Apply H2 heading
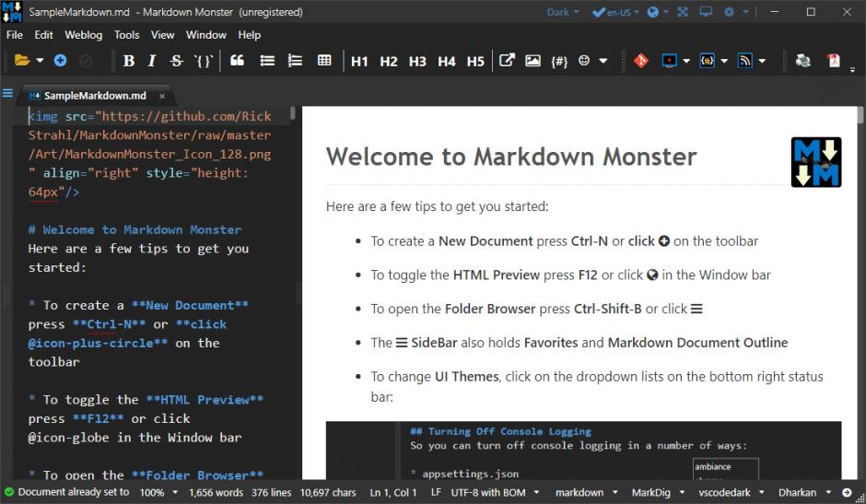866x504 pixels. (x=388, y=62)
